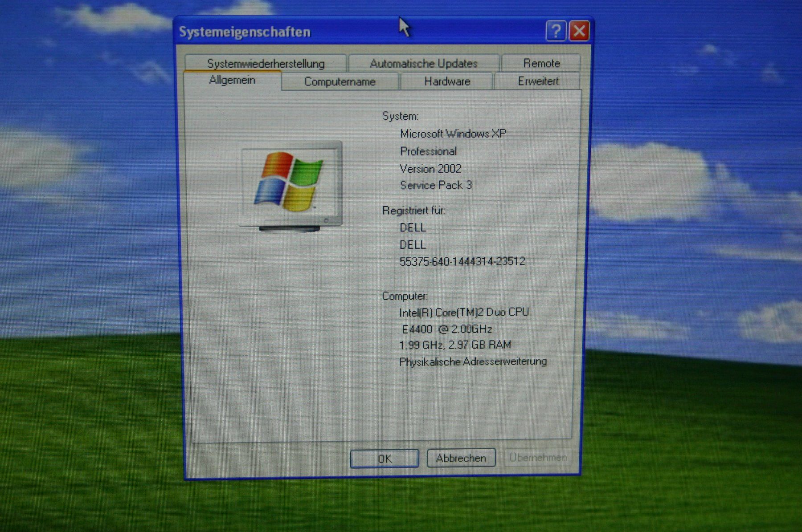The height and width of the screenshot is (532, 802).
Task: Go to the Erweitert tab
Action: pos(538,81)
